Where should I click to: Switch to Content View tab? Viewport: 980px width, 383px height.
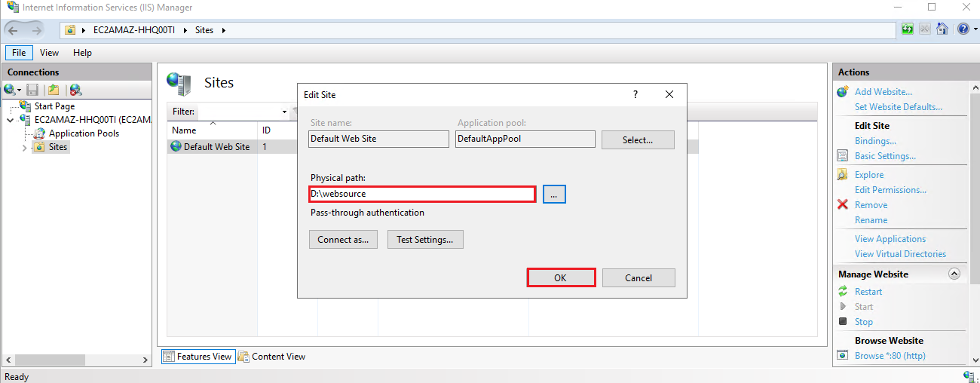[x=271, y=357]
